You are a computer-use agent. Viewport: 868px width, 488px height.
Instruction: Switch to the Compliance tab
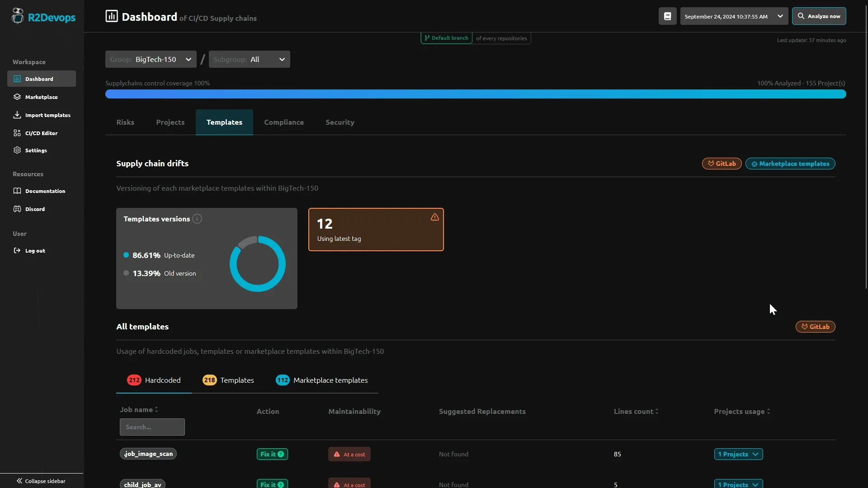tap(284, 122)
